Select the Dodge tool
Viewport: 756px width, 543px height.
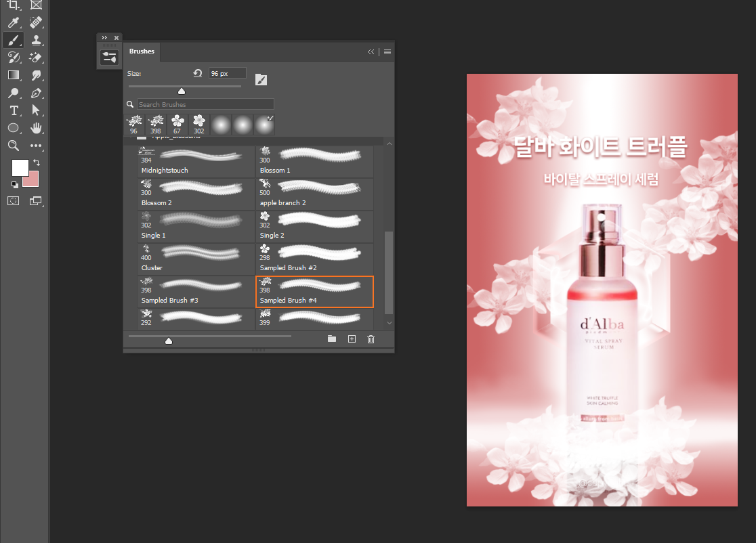(x=14, y=93)
